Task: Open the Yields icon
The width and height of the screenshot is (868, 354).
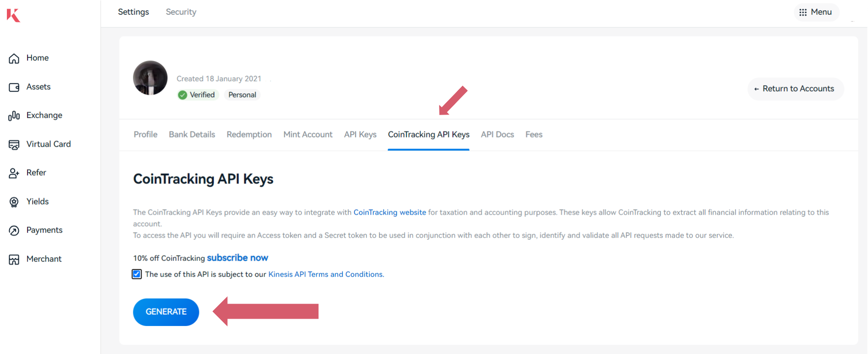Action: [14, 202]
